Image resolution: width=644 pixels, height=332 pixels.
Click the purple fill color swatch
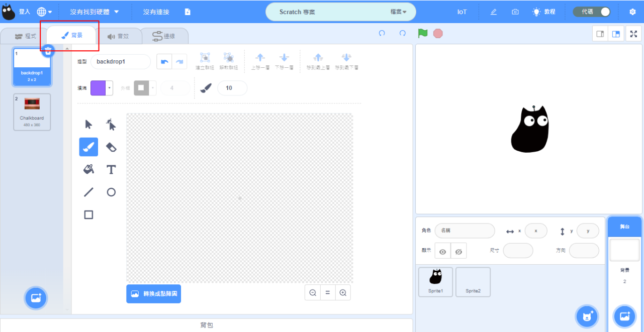tap(98, 88)
